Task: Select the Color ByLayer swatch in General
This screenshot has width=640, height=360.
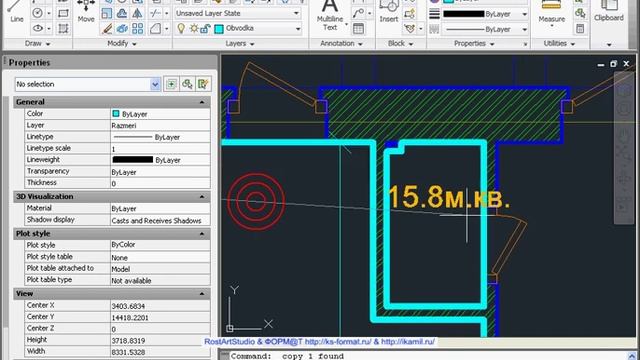Action: tap(116, 114)
